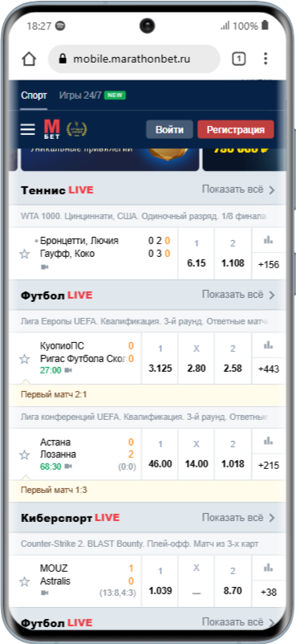The height and width of the screenshot is (644, 296).
Task: Go to the browser home page icon
Action: [x=29, y=59]
